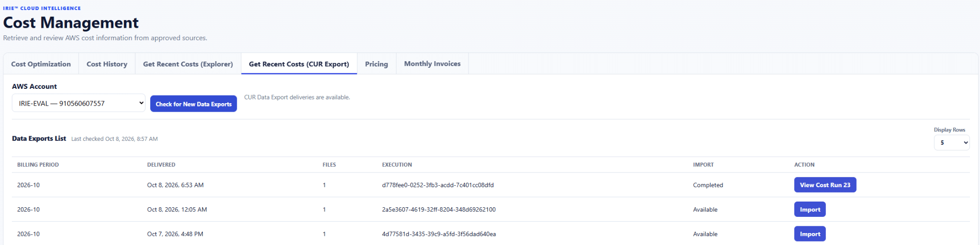980x245 pixels.
Task: Click the Import column header
Action: click(x=703, y=165)
